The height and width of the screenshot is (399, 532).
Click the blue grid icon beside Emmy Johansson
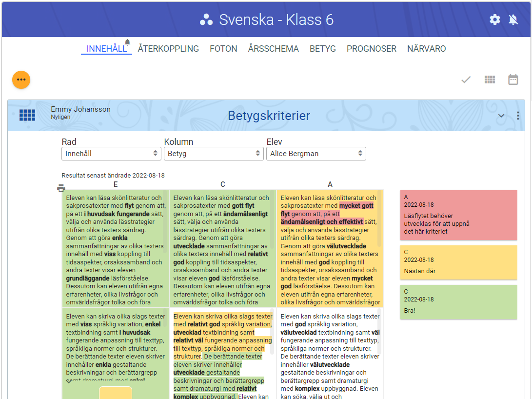pos(27,115)
